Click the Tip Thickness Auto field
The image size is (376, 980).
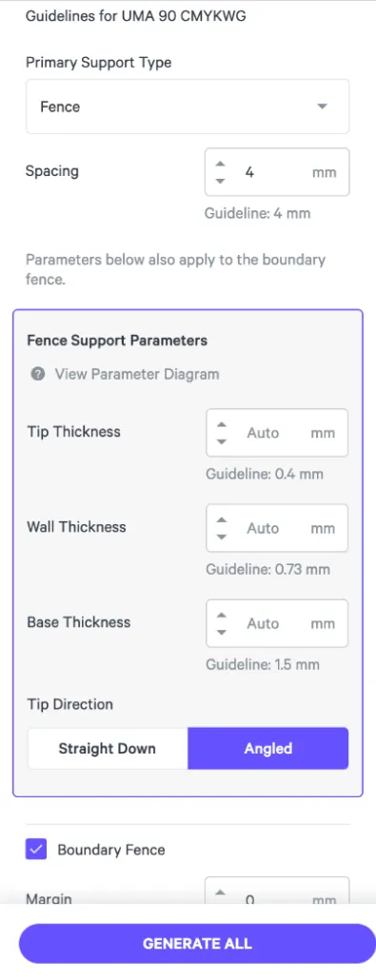pos(276,433)
